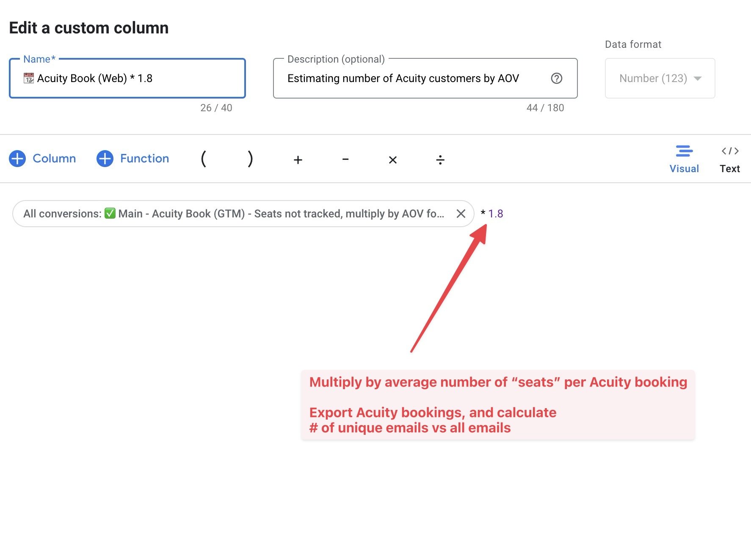Insert an open parenthesis operator
The height and width of the screenshot is (560, 751).
[x=204, y=159]
